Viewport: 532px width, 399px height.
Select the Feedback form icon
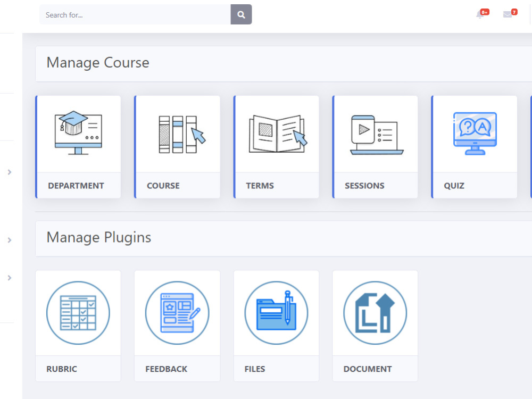click(x=177, y=313)
